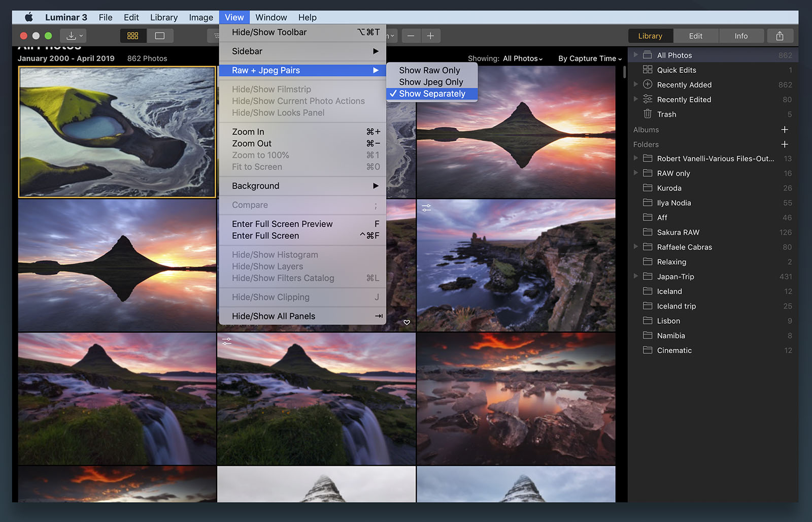Open the Background submenu
The height and width of the screenshot is (522, 812).
point(302,186)
